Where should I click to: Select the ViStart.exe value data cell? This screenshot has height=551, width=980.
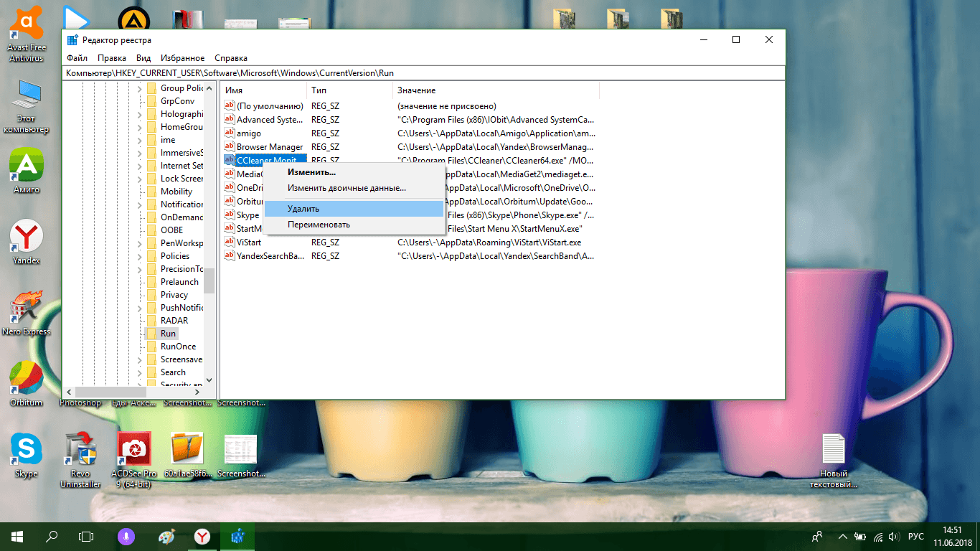pyautogui.click(x=489, y=242)
